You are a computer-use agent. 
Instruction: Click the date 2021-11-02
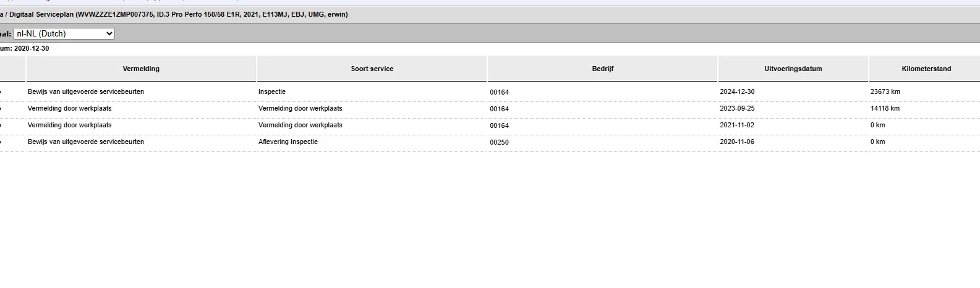(x=737, y=125)
